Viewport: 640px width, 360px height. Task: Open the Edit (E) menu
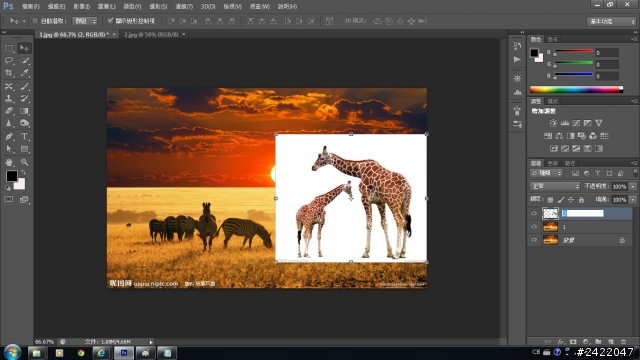(x=56, y=7)
